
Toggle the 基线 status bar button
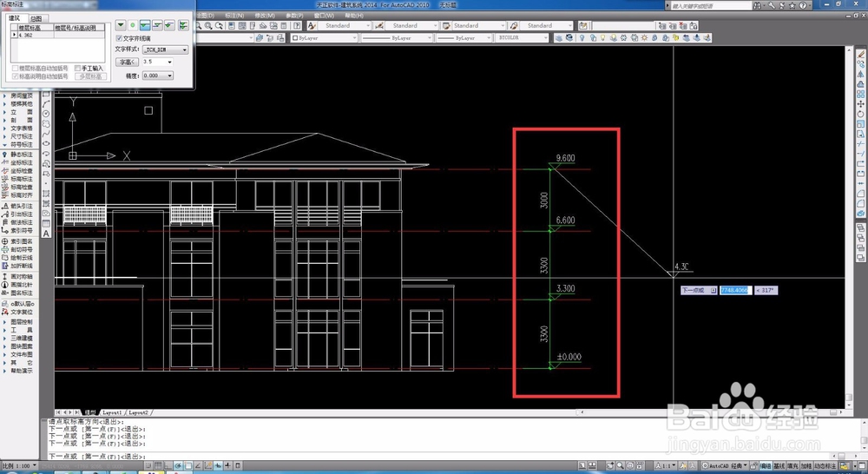(779, 466)
